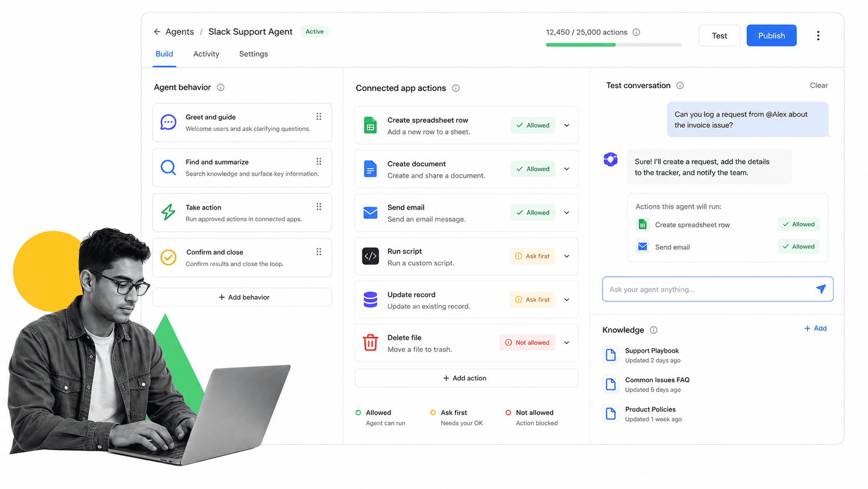Click the Common Issues FAQ file icon
This screenshot has width=868, height=489.
point(611,385)
